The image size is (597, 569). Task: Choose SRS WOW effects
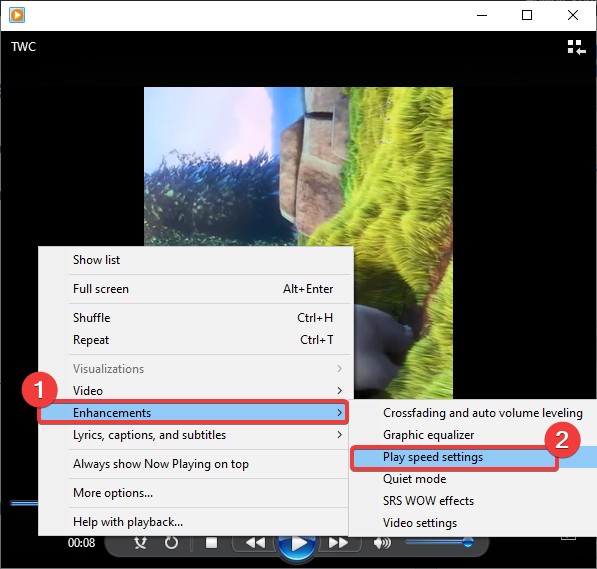(x=473, y=501)
